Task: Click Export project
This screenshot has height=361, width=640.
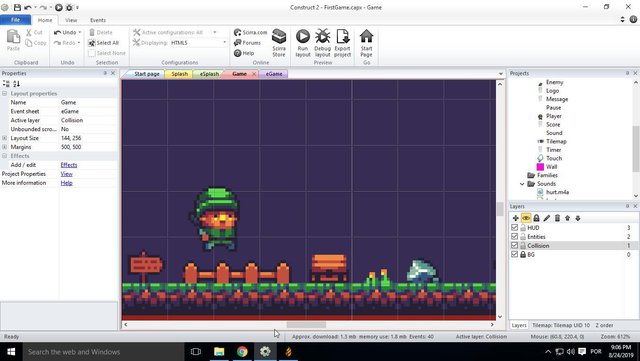Action: (342, 43)
